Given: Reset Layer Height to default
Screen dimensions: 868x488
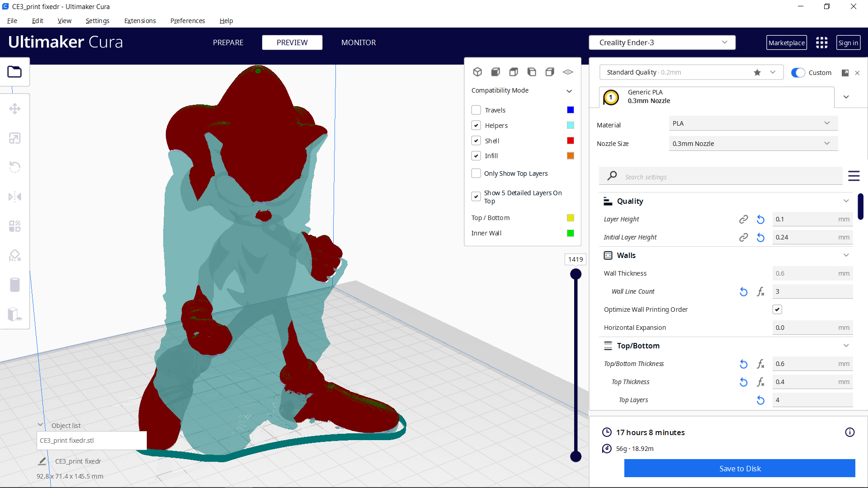Looking at the screenshot, I should [x=761, y=219].
